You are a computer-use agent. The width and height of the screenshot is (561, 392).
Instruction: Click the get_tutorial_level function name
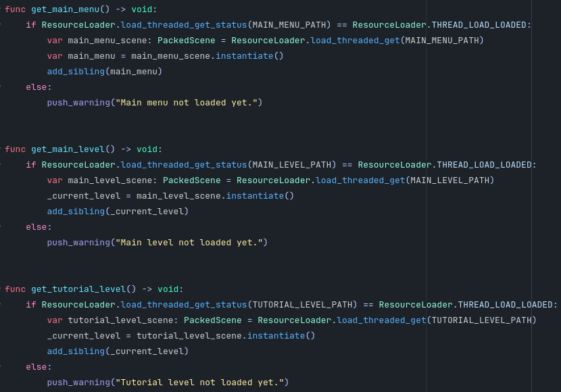point(78,289)
